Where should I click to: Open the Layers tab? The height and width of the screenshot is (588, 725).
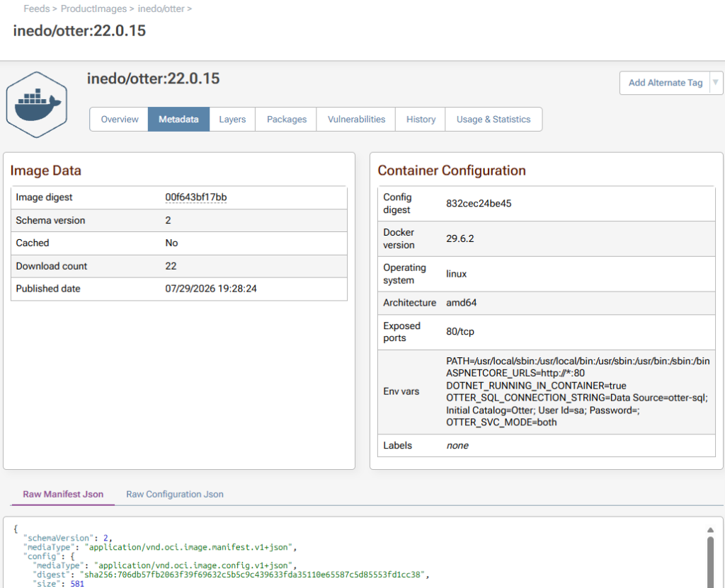(232, 120)
